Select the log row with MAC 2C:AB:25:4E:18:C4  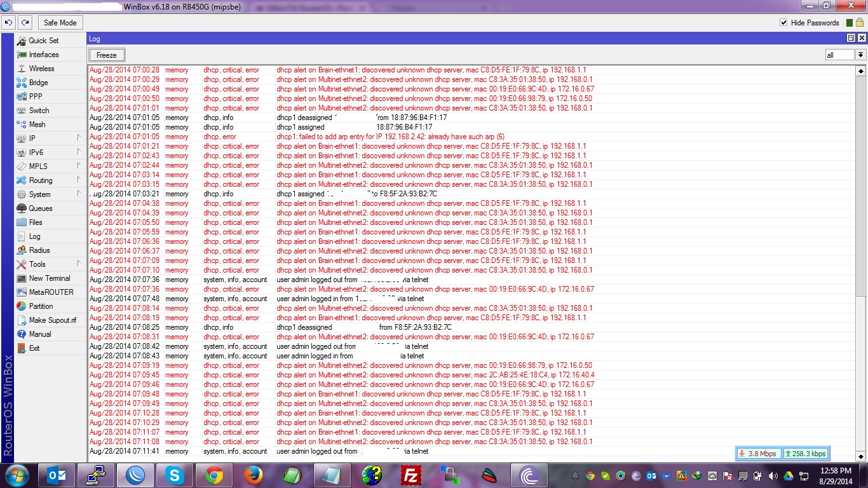click(x=472, y=375)
